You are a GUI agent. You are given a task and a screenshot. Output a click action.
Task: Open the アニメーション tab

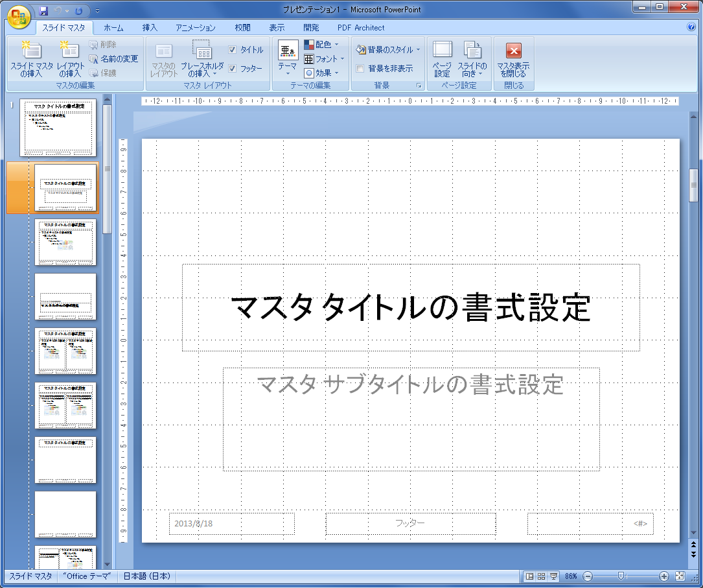195,28
